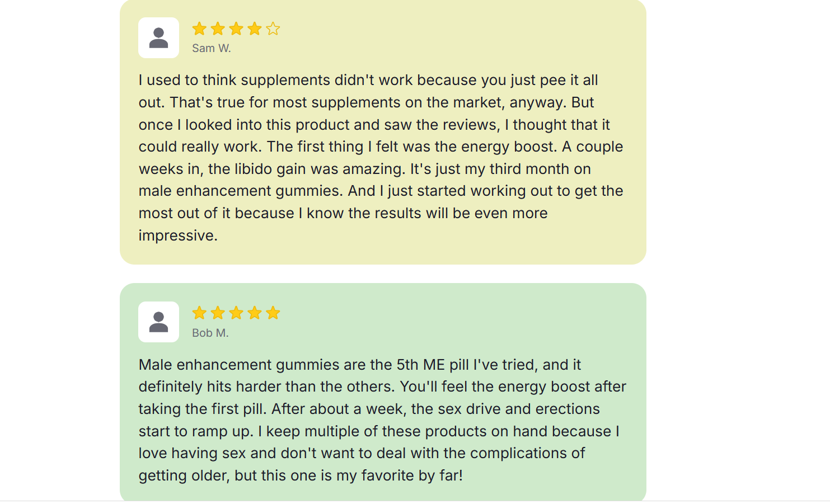Screen dimensions: 830x504
Task: Click first star of Sam W.'s rating
Action: tap(199, 29)
